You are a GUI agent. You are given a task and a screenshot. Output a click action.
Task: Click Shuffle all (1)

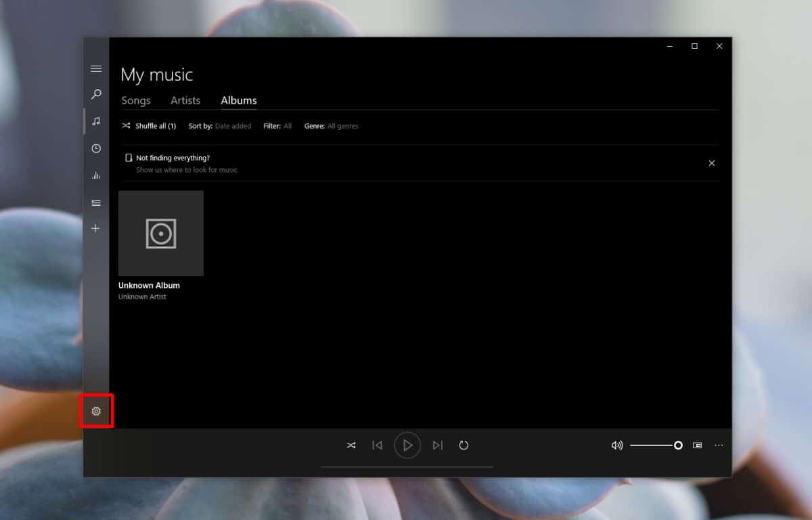pyautogui.click(x=149, y=126)
